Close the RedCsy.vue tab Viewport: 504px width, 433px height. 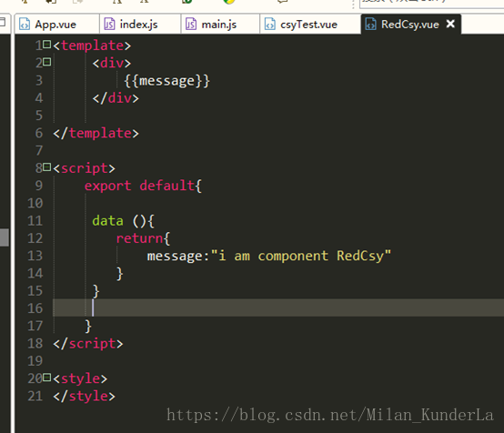(x=450, y=24)
